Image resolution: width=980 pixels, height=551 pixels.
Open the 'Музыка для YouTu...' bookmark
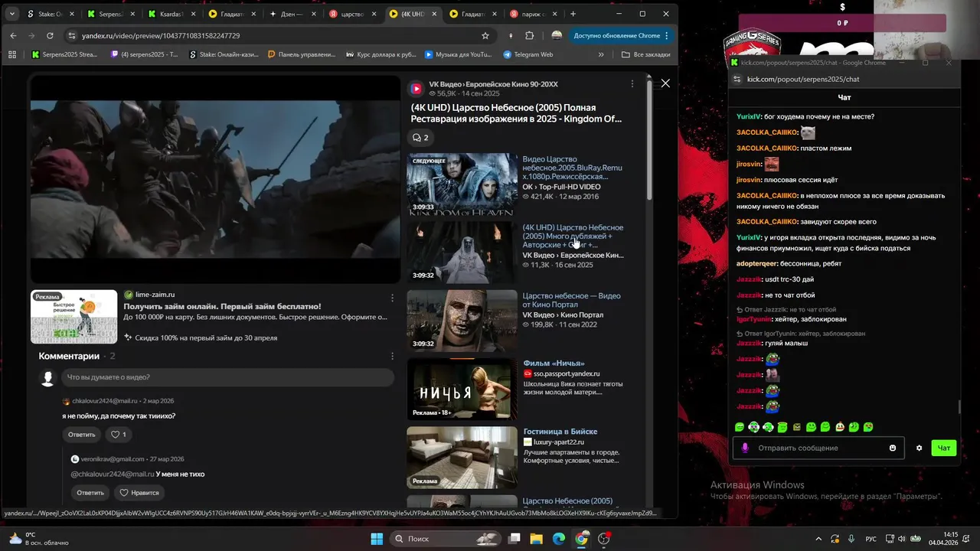click(458, 54)
